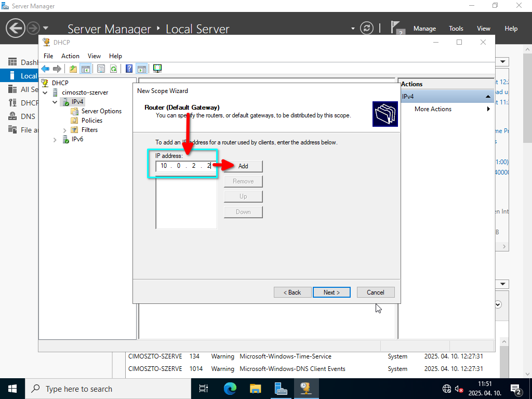Click Next in New Scope Wizard
Screen dimensions: 532x399
(x=331, y=292)
